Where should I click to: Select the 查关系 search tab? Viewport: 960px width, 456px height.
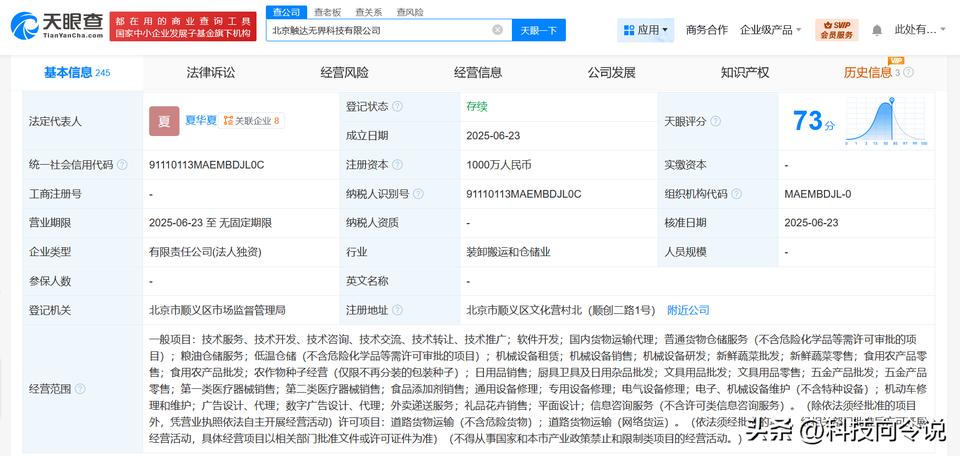369,12
